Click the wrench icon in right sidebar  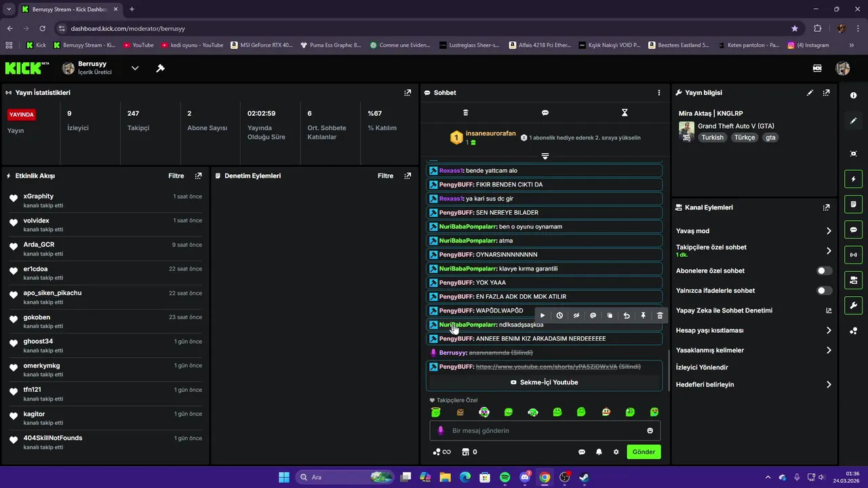click(x=853, y=305)
